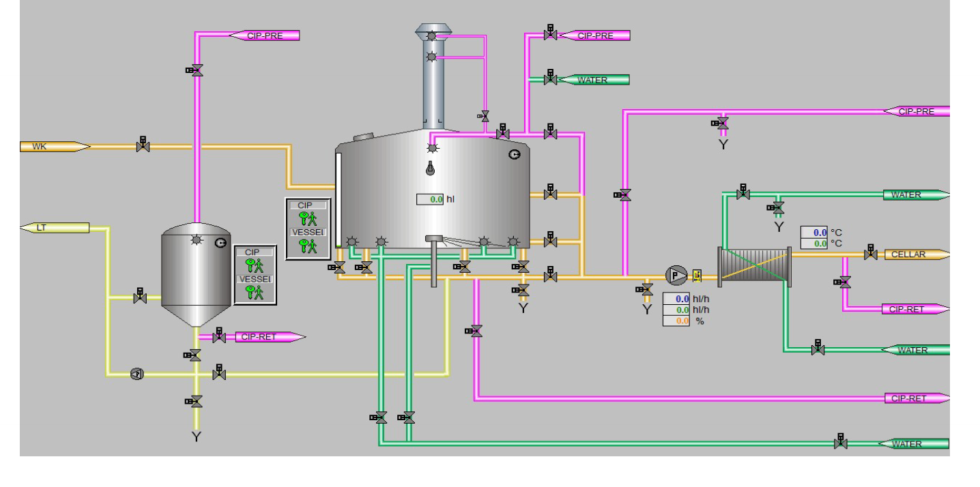Click the blue 0.0 °C temperature value
This screenshot has width=980, height=487.
pos(814,233)
